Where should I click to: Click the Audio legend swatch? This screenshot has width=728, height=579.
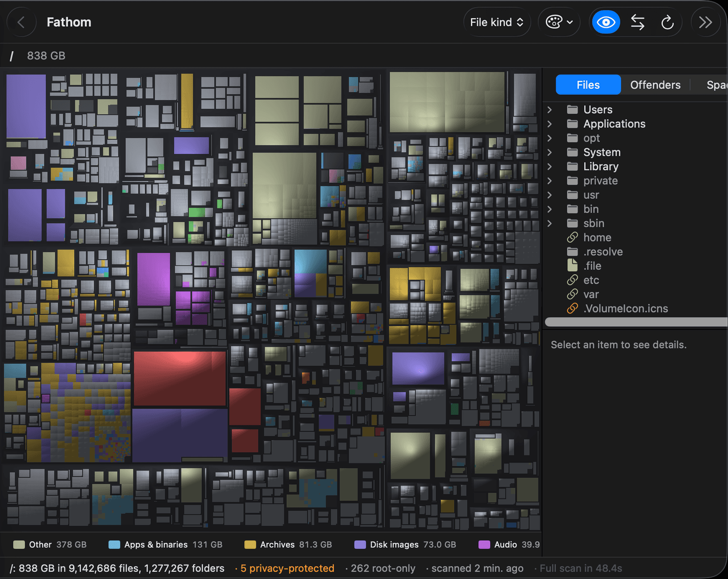point(484,544)
